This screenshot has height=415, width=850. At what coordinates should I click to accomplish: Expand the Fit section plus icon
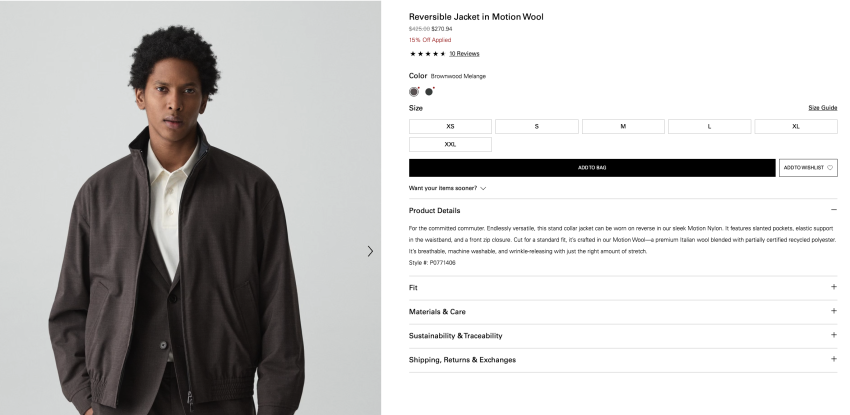tap(833, 287)
